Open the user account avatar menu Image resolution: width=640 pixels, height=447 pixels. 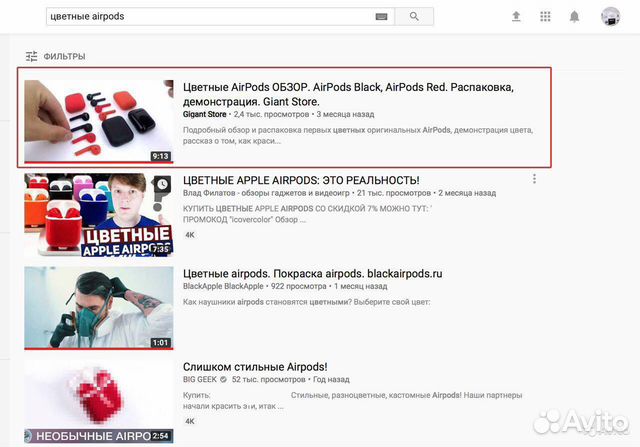coord(610,17)
